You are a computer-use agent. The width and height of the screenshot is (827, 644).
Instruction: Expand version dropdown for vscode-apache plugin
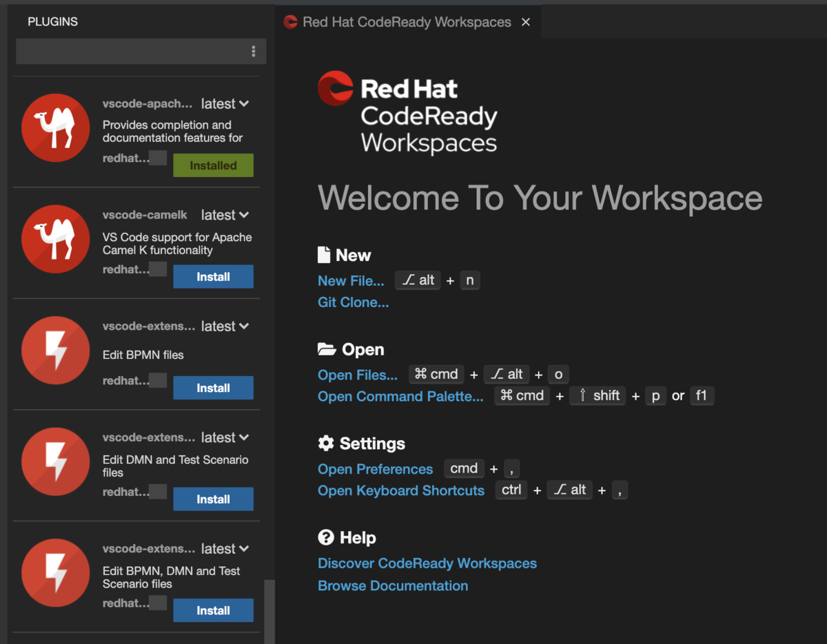(225, 104)
